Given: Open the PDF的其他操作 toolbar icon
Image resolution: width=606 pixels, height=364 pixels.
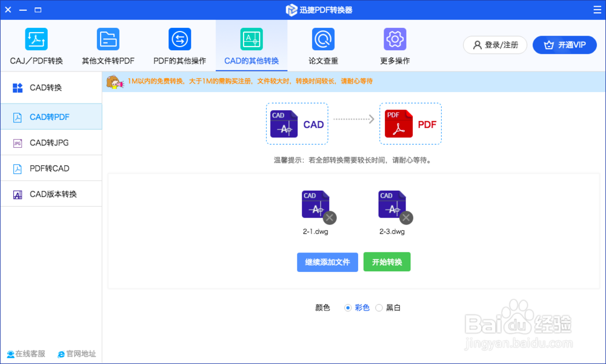Looking at the screenshot, I should coord(180,39).
